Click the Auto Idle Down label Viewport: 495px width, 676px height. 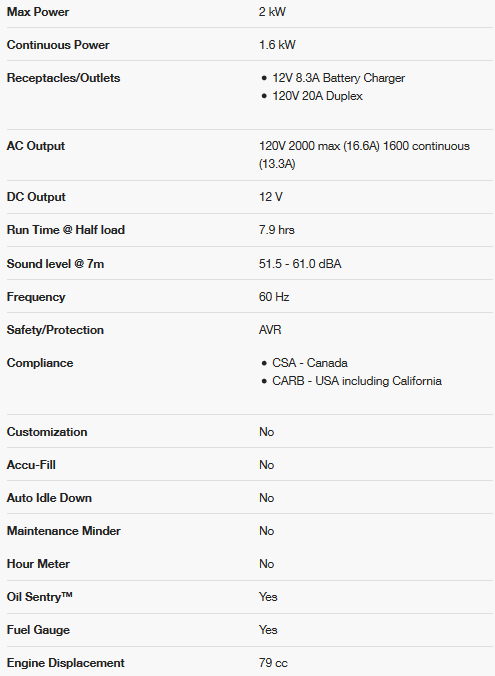50,498
